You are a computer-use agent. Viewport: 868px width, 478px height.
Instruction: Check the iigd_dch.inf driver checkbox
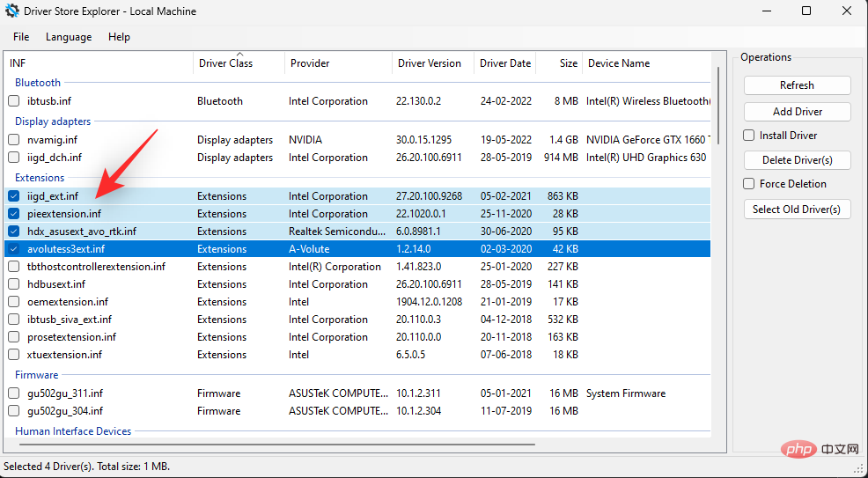(14, 158)
